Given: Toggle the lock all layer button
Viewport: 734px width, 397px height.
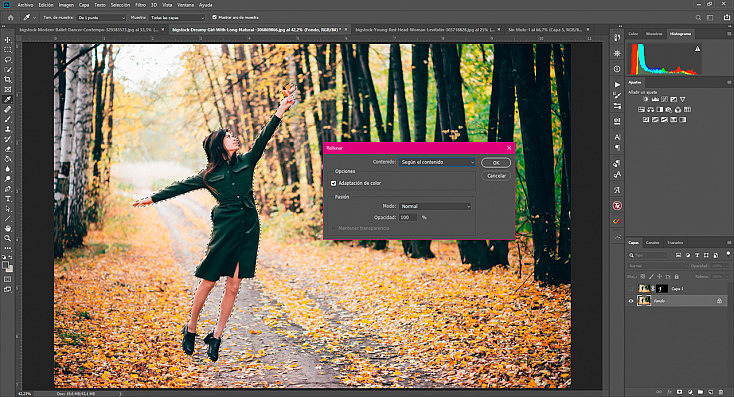Looking at the screenshot, I should point(676,277).
